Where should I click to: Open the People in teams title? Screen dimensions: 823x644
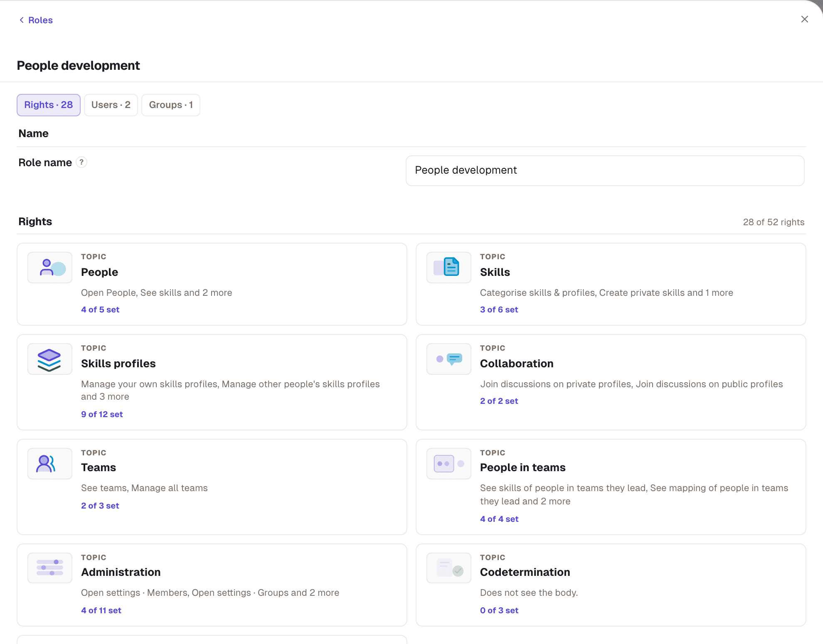(x=522, y=467)
